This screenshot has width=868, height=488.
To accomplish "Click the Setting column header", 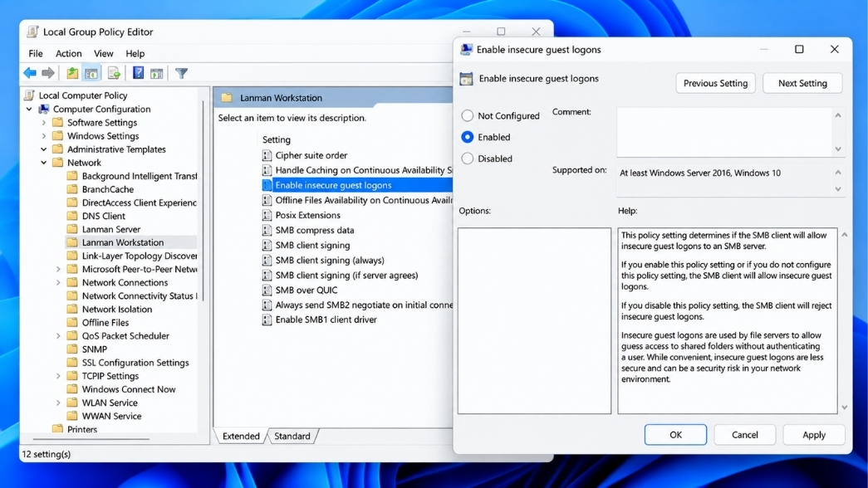I will coord(277,140).
